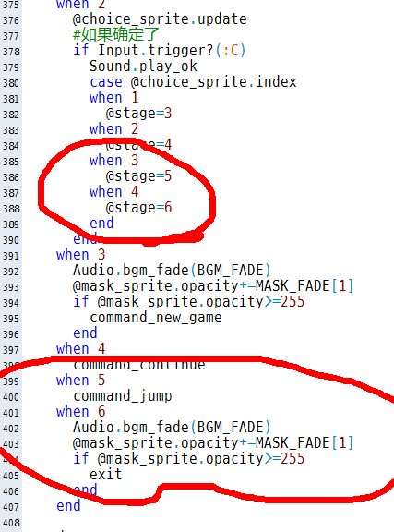Click the text '@choice_sprite.update'
Viewport: 394px width, 532px height.
160,19
